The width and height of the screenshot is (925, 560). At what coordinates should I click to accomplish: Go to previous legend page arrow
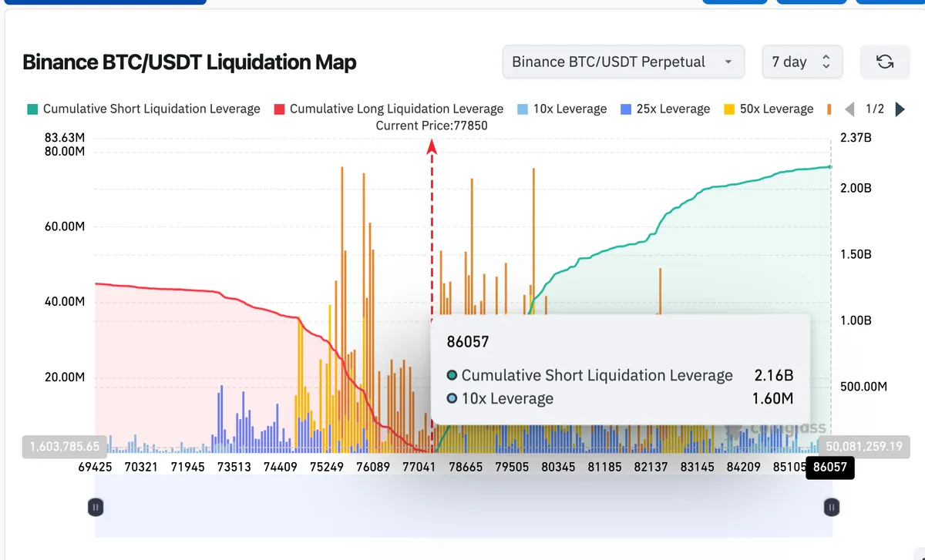(850, 109)
